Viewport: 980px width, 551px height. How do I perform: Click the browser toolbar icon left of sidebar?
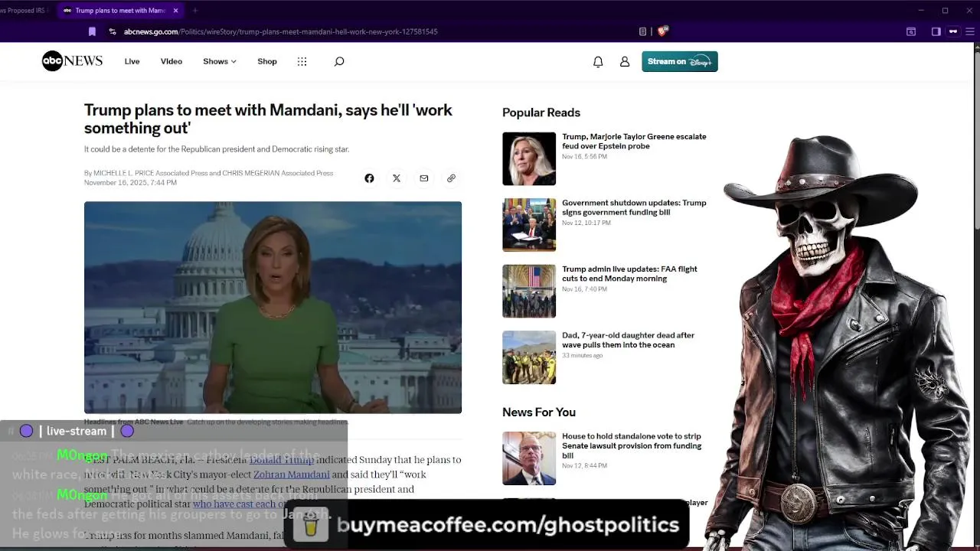[911, 31]
